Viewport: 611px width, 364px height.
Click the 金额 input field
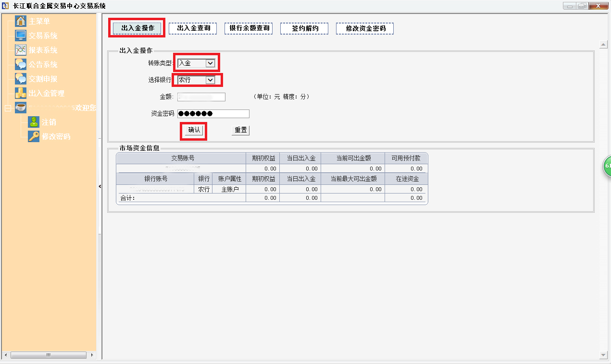pyautogui.click(x=201, y=97)
